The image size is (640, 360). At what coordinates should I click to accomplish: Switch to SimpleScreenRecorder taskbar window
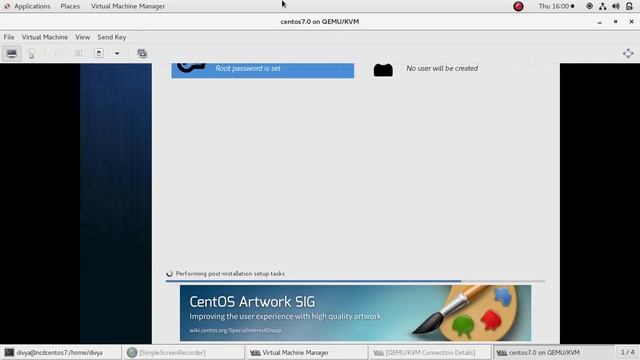pos(184,353)
